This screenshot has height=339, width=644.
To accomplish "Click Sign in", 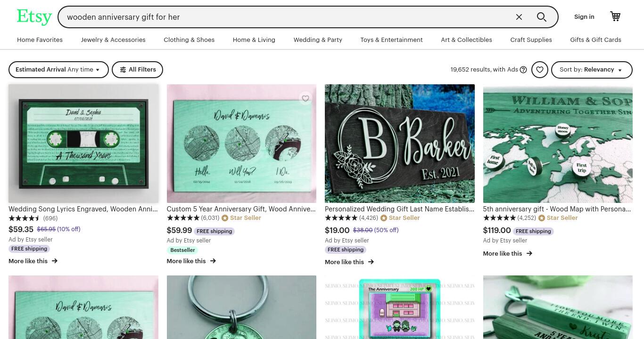I will (x=584, y=17).
